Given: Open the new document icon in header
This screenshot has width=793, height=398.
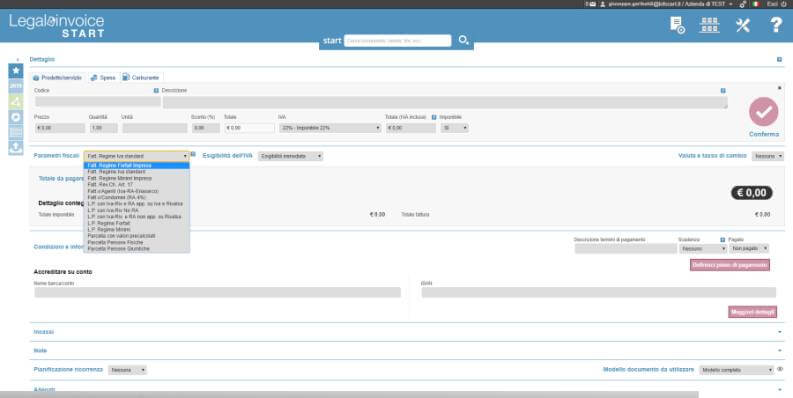Looking at the screenshot, I should [677, 25].
